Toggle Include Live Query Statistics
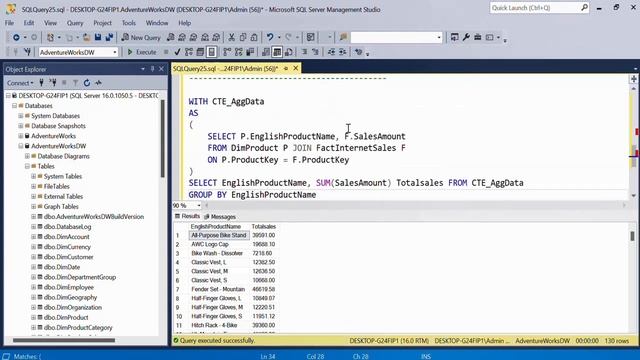The height and width of the screenshot is (360, 640). coord(239,52)
